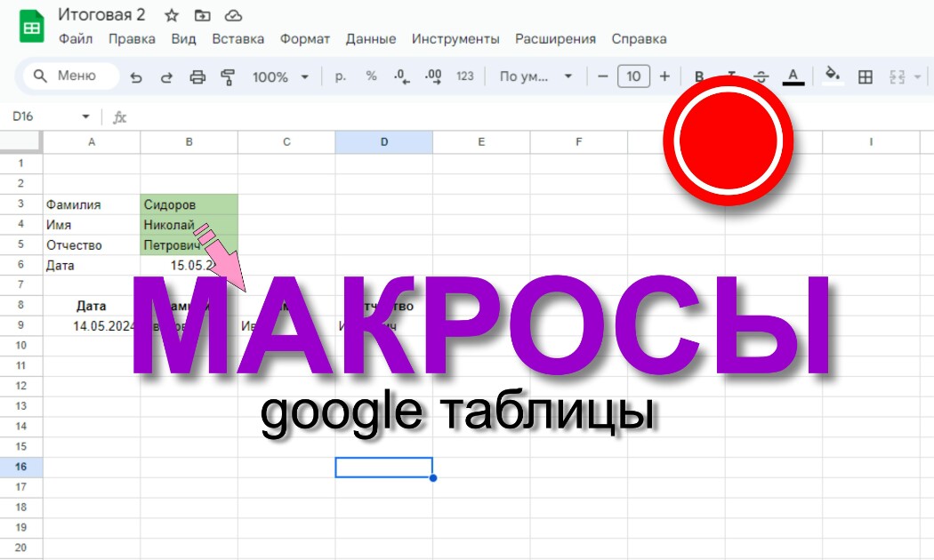Open the Google Sheets home logo
The height and width of the screenshot is (560, 934).
pyautogui.click(x=31, y=27)
